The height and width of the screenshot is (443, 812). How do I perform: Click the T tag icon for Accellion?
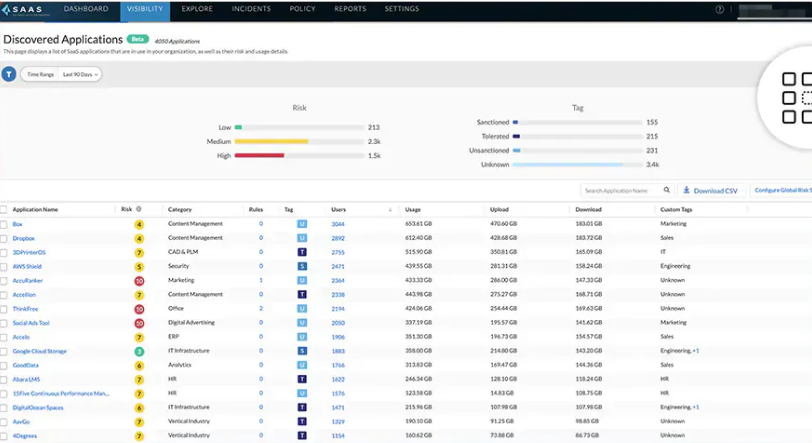tap(302, 294)
